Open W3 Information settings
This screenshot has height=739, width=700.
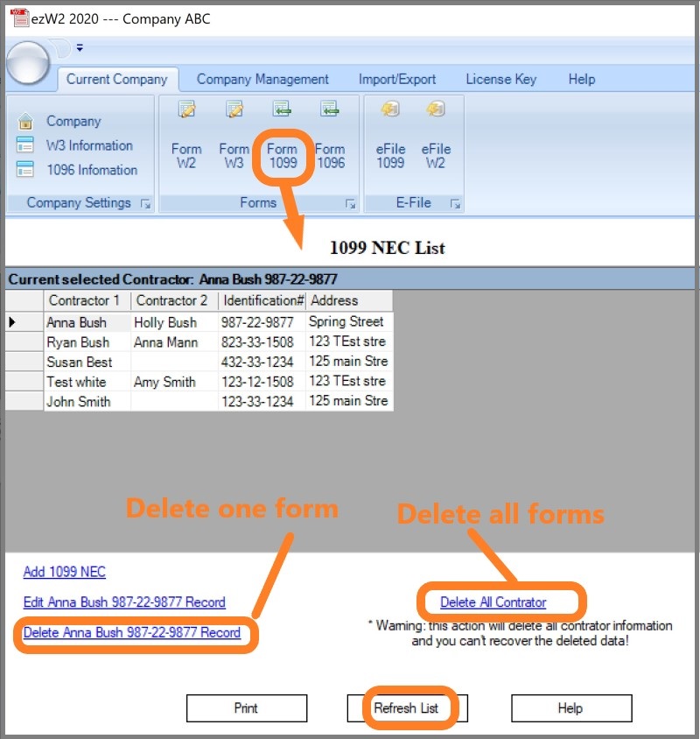[x=88, y=145]
